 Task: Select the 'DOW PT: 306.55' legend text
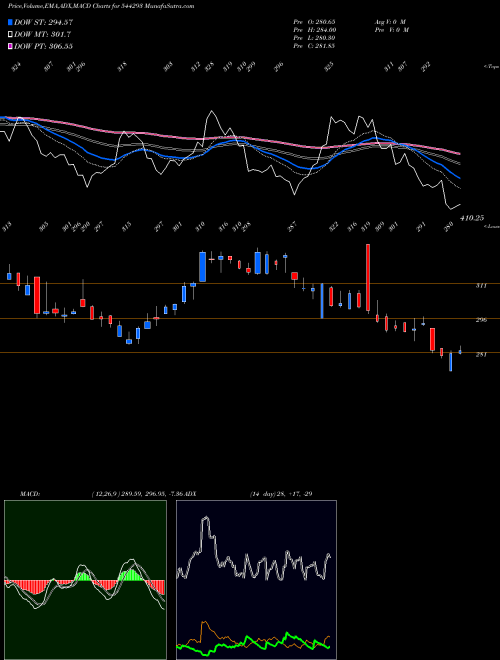43,46
